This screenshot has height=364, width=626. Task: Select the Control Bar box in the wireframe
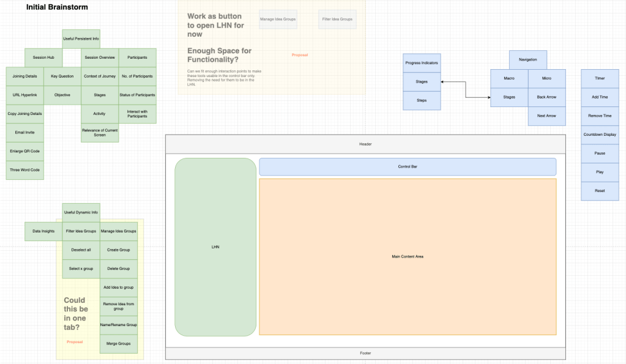tap(408, 166)
